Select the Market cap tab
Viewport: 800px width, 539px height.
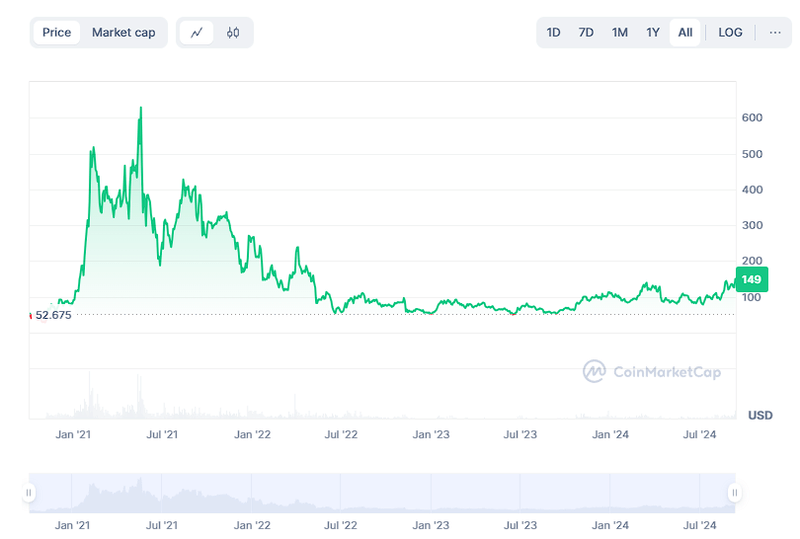123,32
